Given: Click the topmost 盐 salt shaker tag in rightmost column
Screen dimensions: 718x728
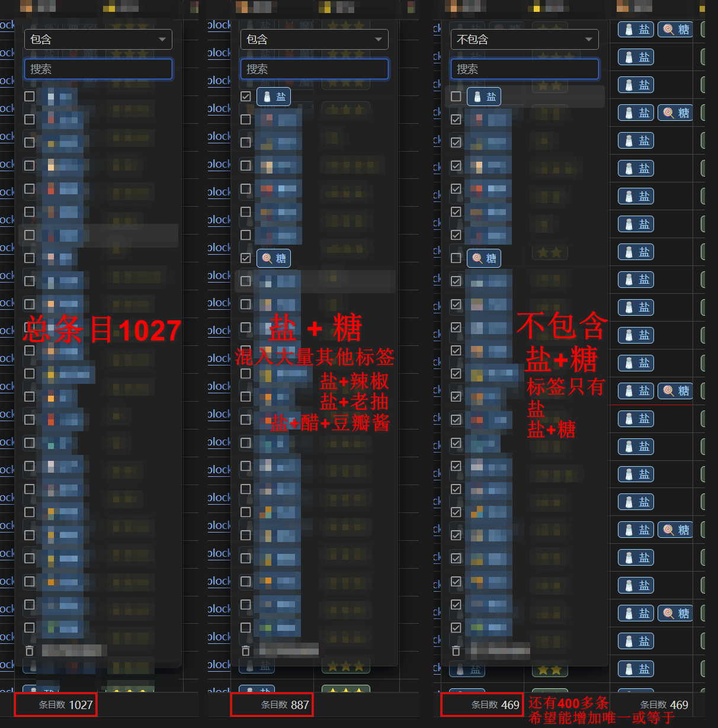Looking at the screenshot, I should coord(636,29).
